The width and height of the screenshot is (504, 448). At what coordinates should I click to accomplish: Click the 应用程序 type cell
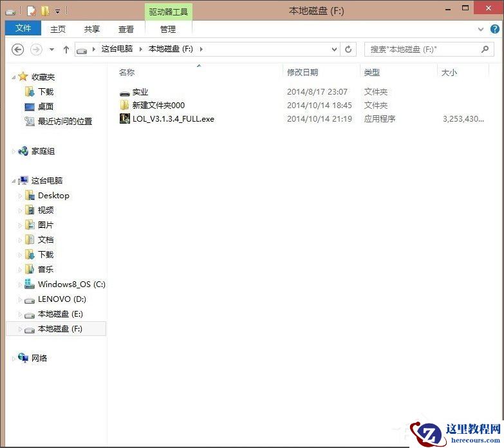[x=380, y=119]
